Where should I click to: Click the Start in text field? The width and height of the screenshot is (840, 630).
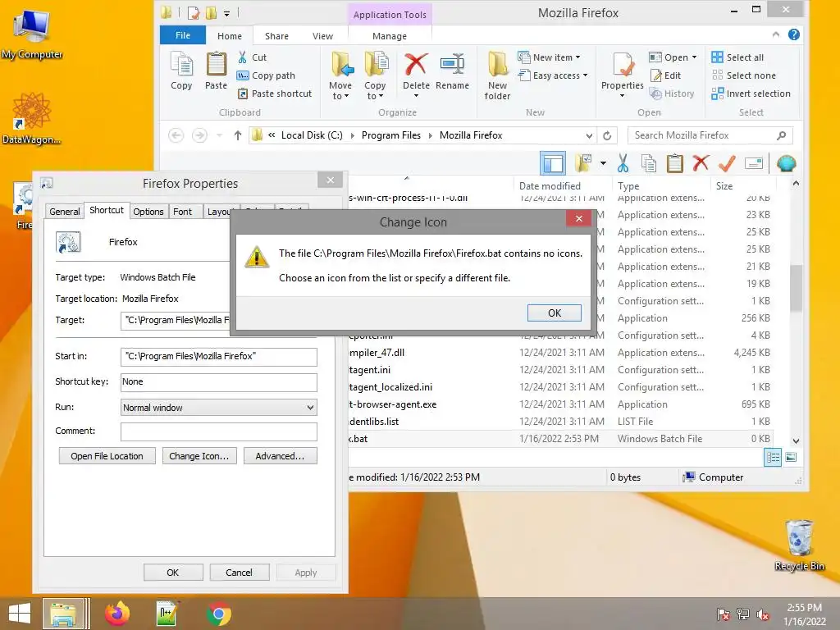tap(218, 356)
